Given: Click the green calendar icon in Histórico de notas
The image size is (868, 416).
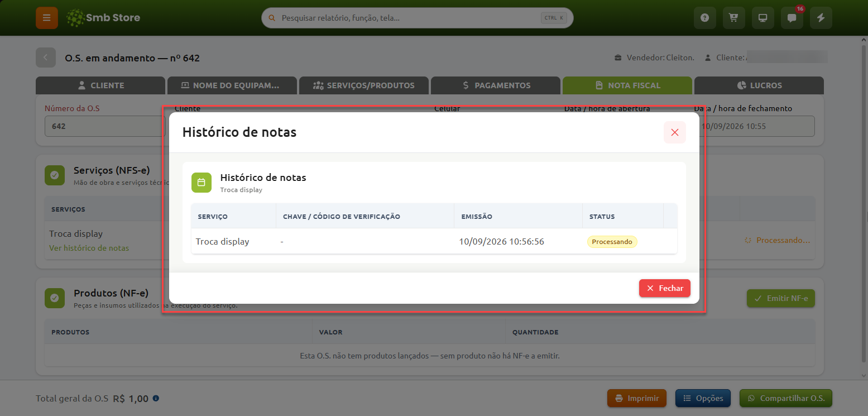Looking at the screenshot, I should tap(202, 183).
